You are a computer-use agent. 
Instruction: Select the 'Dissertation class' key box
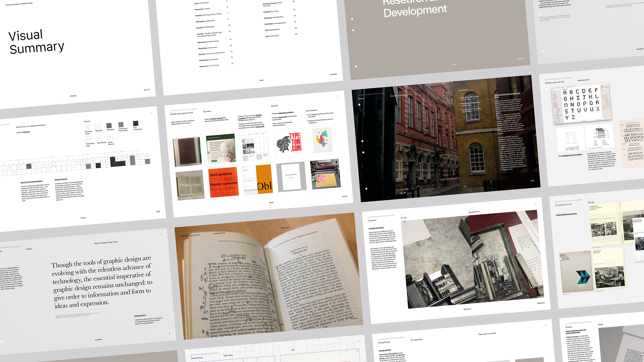click(88, 139)
